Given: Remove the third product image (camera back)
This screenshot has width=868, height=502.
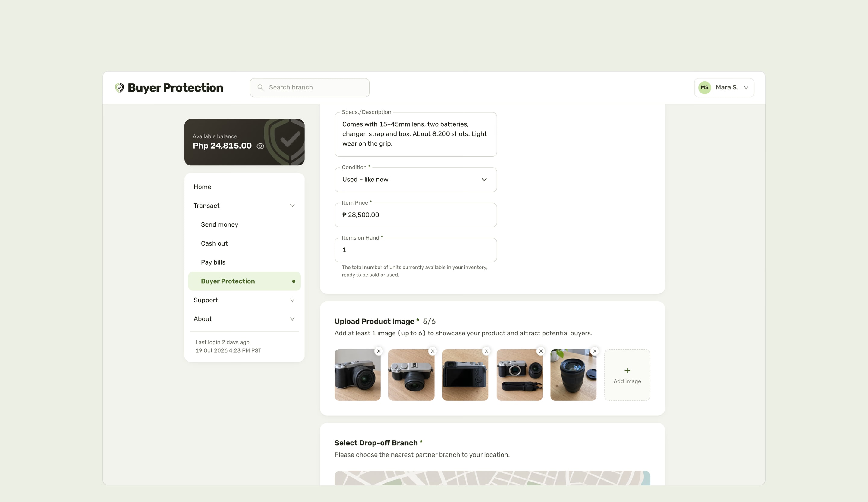Looking at the screenshot, I should click(486, 351).
